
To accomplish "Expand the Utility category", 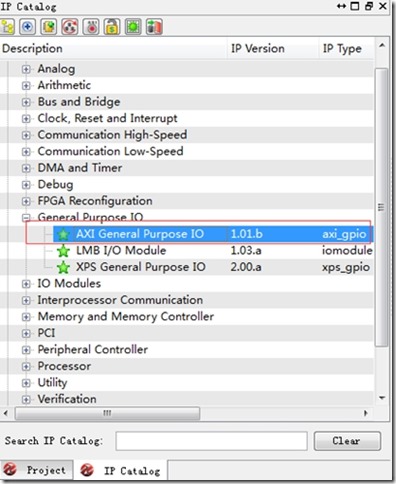I will tap(26, 383).
